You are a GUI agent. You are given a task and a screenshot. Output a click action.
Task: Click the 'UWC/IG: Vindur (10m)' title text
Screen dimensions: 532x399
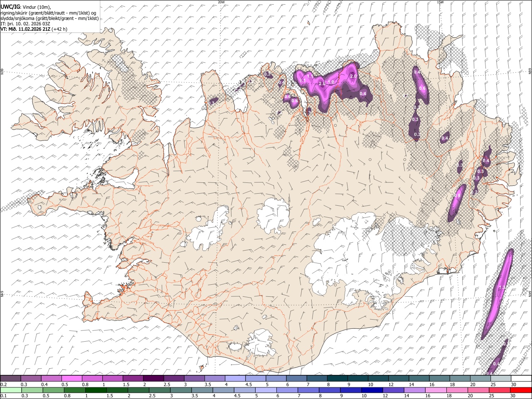point(25,7)
